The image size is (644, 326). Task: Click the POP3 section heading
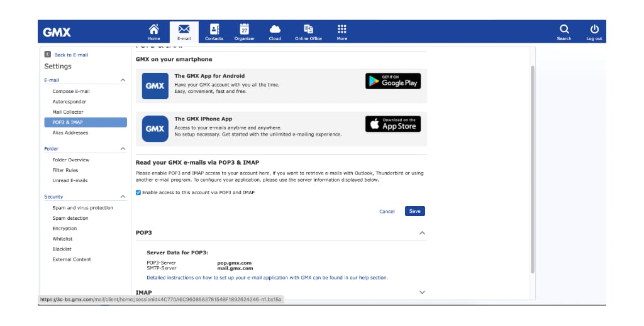144,232
